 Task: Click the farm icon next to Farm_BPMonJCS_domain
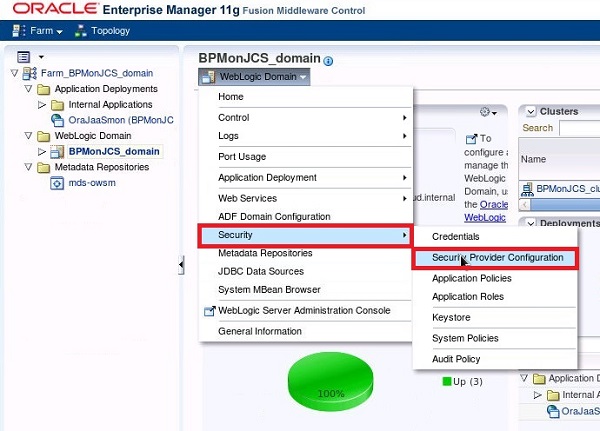point(30,73)
